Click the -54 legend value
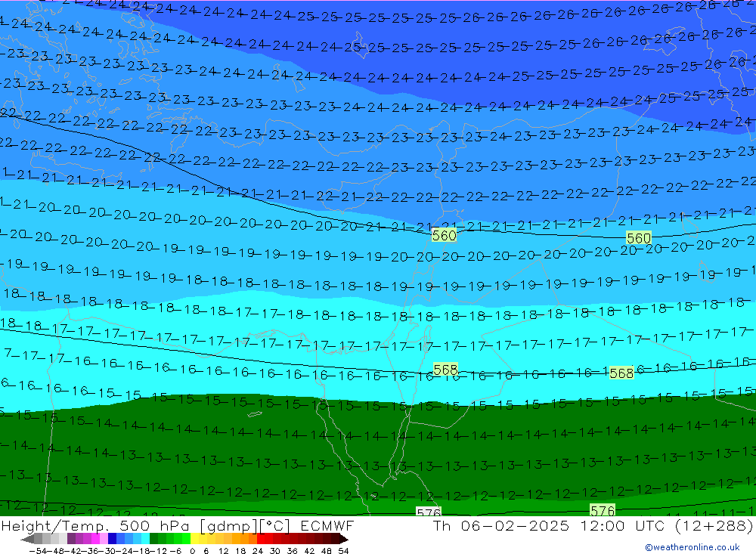756x554 pixels. pyautogui.click(x=38, y=551)
